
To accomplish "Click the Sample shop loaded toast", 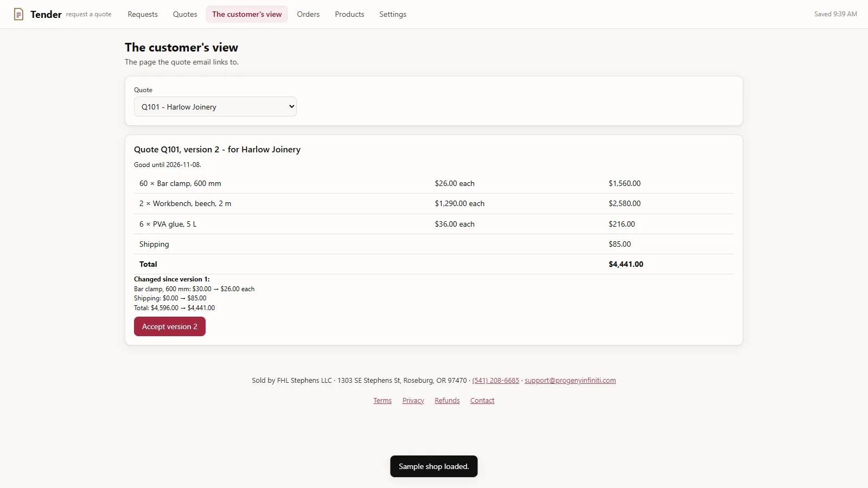I will coord(434,466).
